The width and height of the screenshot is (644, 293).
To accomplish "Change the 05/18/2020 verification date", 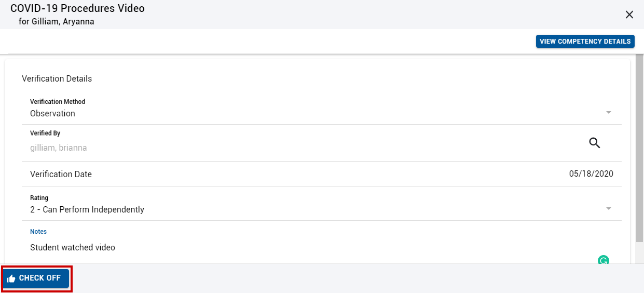I will pyautogui.click(x=591, y=174).
